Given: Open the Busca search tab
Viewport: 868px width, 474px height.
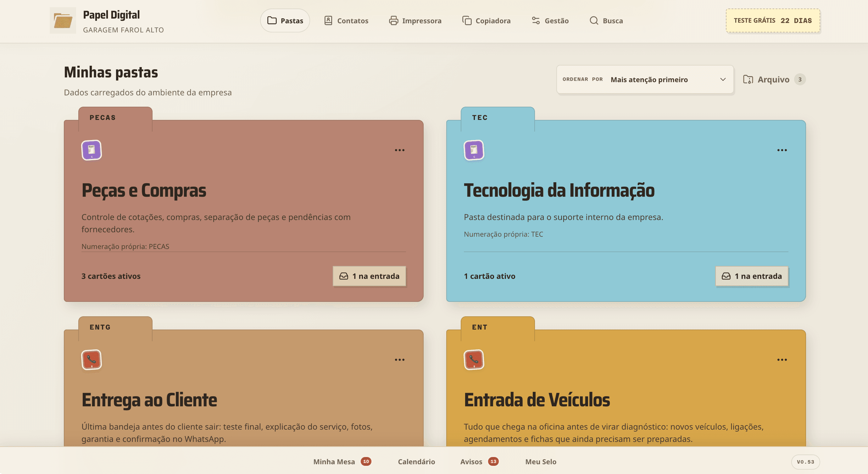Looking at the screenshot, I should [606, 20].
